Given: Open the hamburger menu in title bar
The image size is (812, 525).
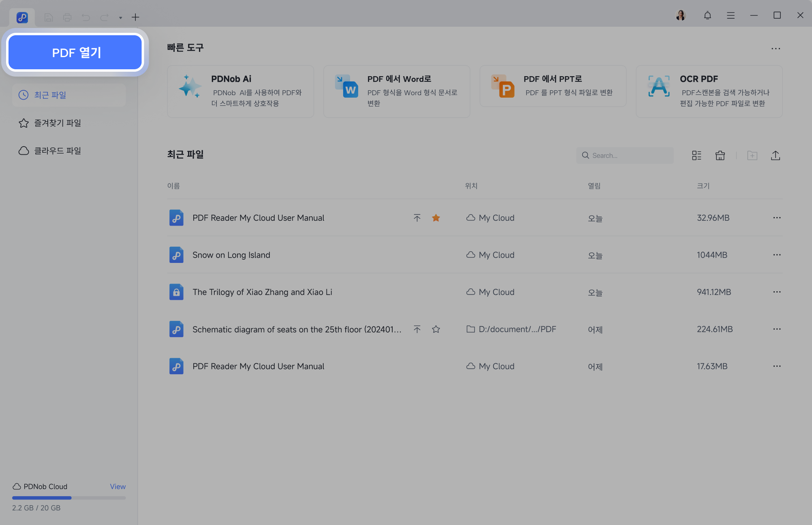Looking at the screenshot, I should (x=731, y=15).
